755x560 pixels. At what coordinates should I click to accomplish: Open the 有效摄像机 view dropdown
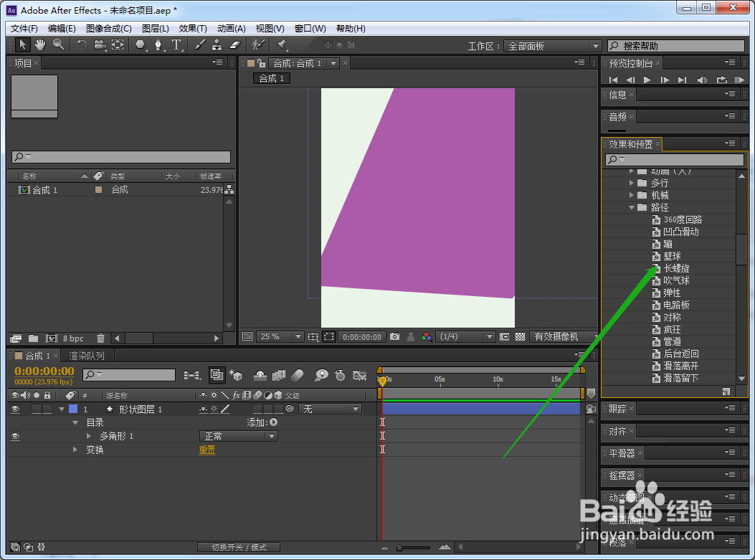pos(562,336)
